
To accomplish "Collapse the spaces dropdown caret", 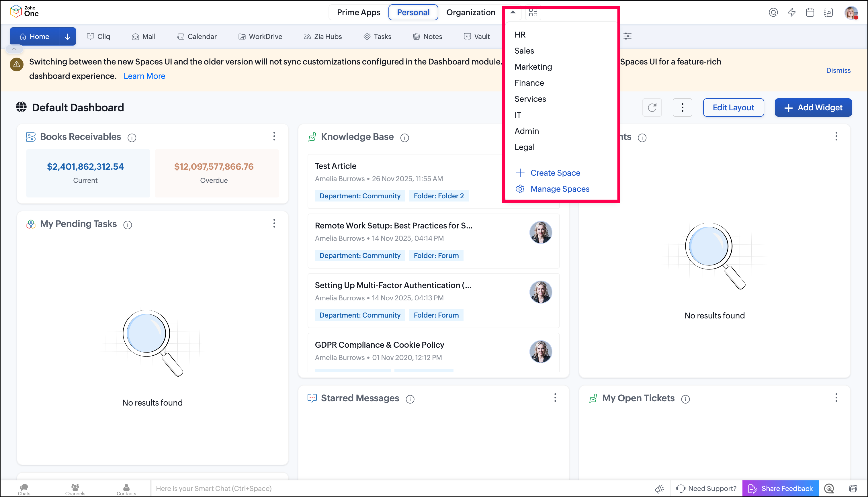I will tap(513, 12).
